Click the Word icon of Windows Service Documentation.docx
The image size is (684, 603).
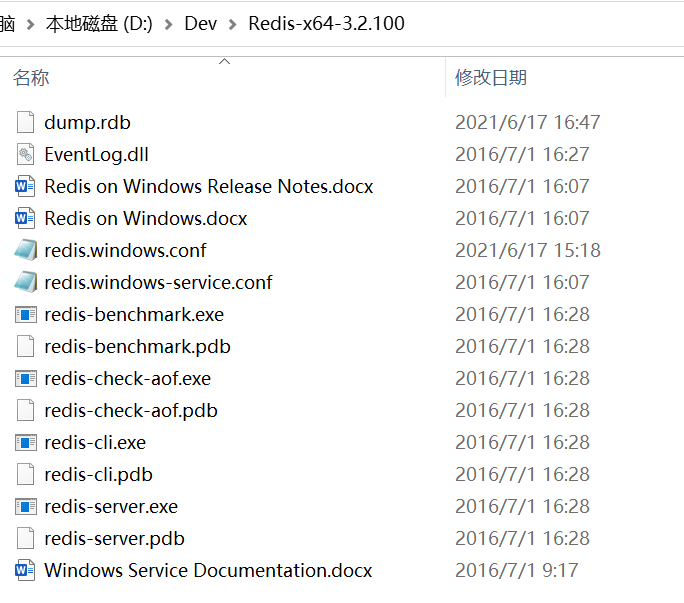(25, 570)
